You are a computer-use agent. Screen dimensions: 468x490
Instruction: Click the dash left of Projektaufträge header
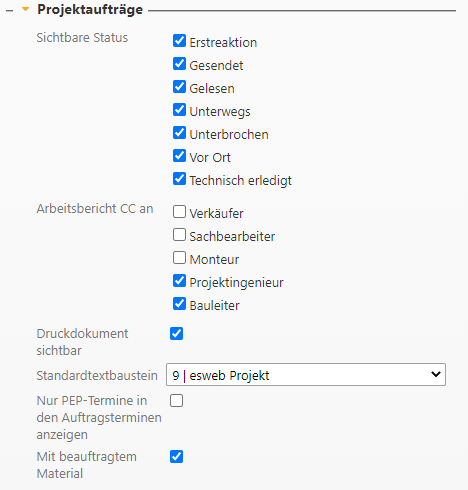pos(10,11)
